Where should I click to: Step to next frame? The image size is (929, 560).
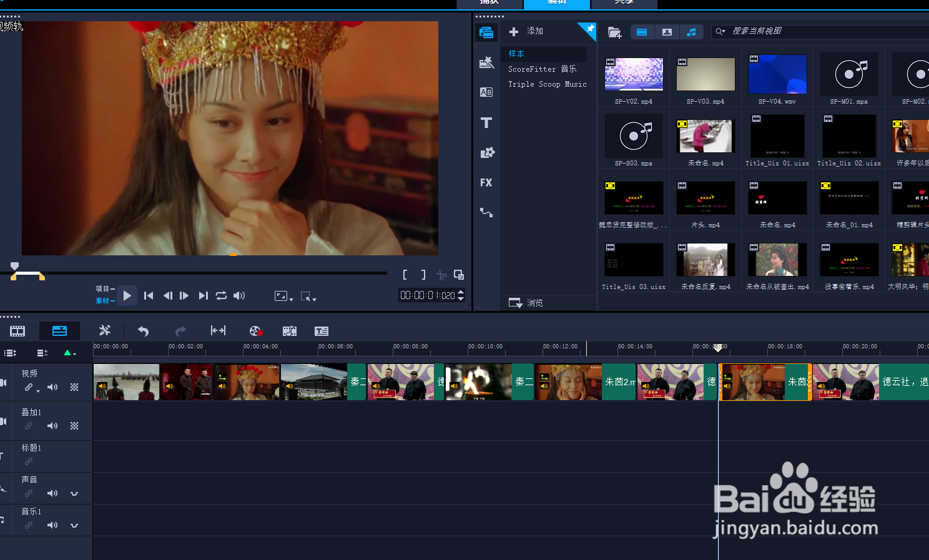tap(184, 296)
